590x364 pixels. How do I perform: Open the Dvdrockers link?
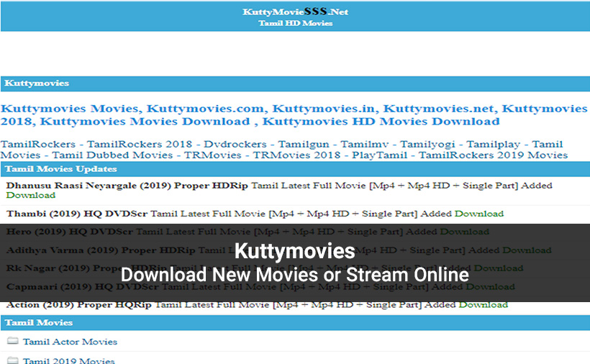pyautogui.click(x=235, y=144)
